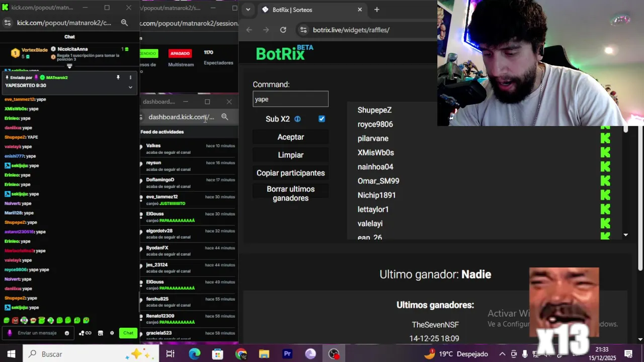644x362 pixels.
Task: Open Premiere Pro from taskbar
Action: coord(287,354)
